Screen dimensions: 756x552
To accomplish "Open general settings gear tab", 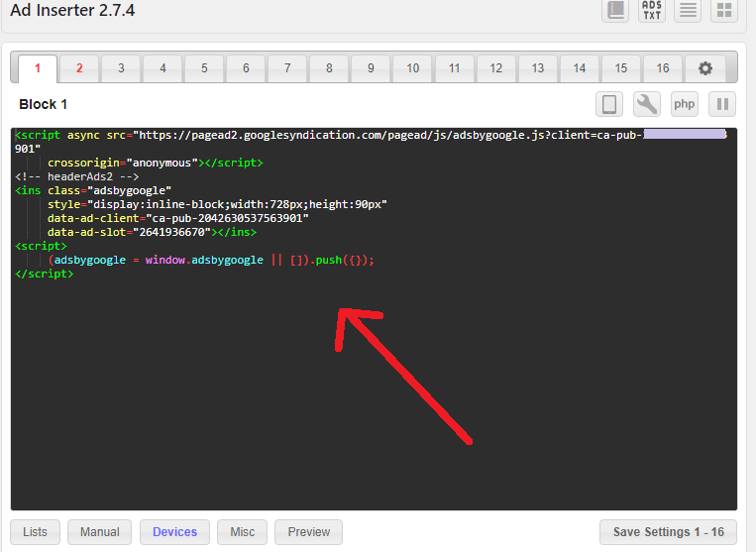I will [705, 68].
